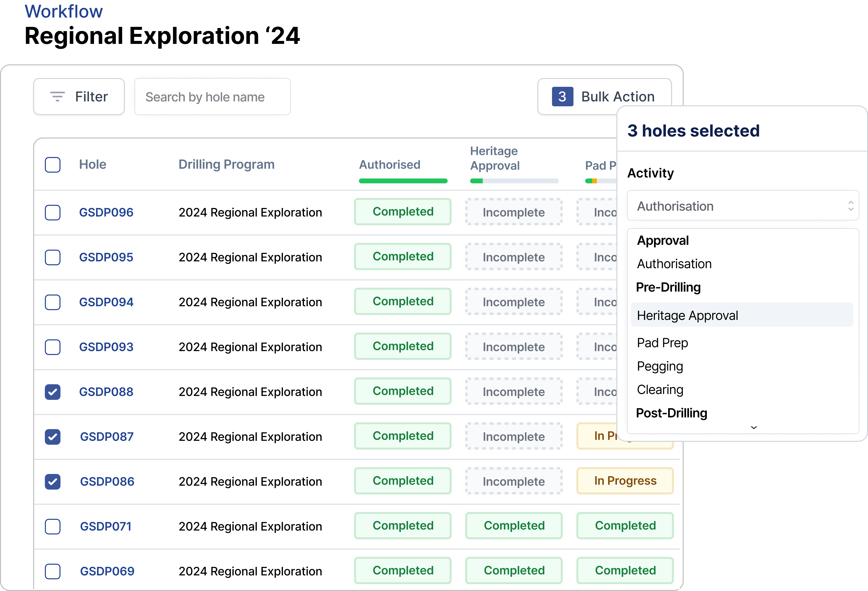
Task: Click the In Progress badge on GSDP086's row
Action: pos(625,481)
